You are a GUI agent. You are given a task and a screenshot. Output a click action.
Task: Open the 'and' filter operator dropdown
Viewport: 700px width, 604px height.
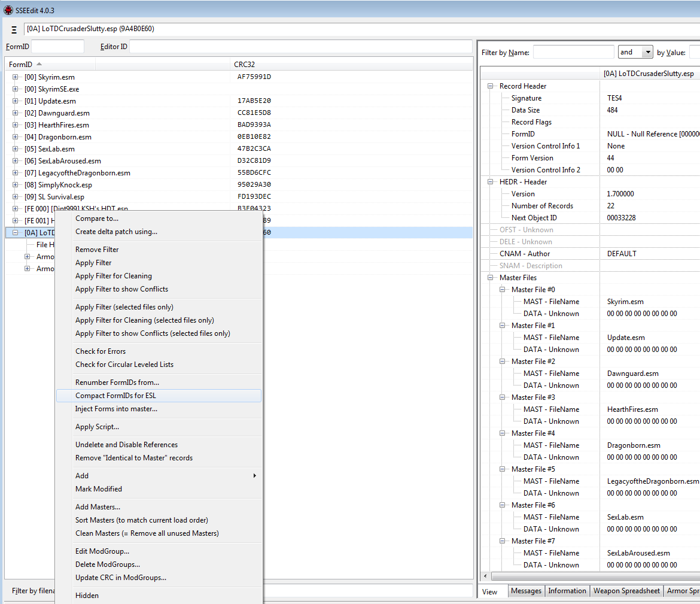(647, 52)
